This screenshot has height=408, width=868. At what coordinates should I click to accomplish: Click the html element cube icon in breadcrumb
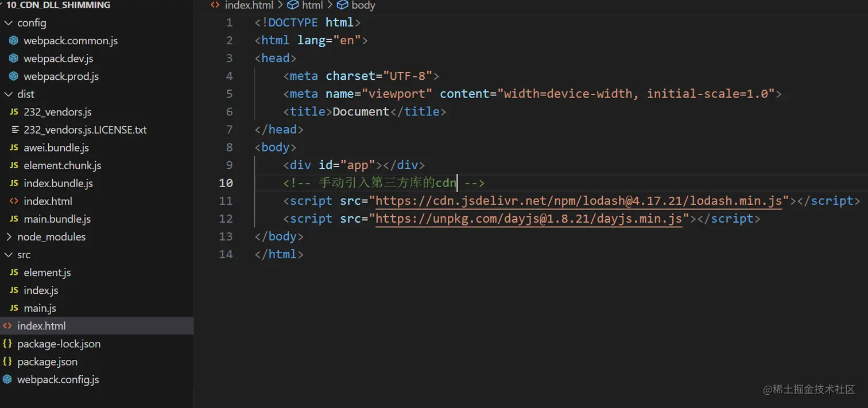click(293, 5)
